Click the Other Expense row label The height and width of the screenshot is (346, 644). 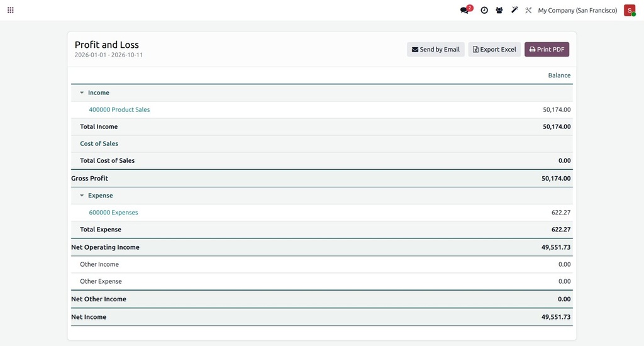[101, 281]
